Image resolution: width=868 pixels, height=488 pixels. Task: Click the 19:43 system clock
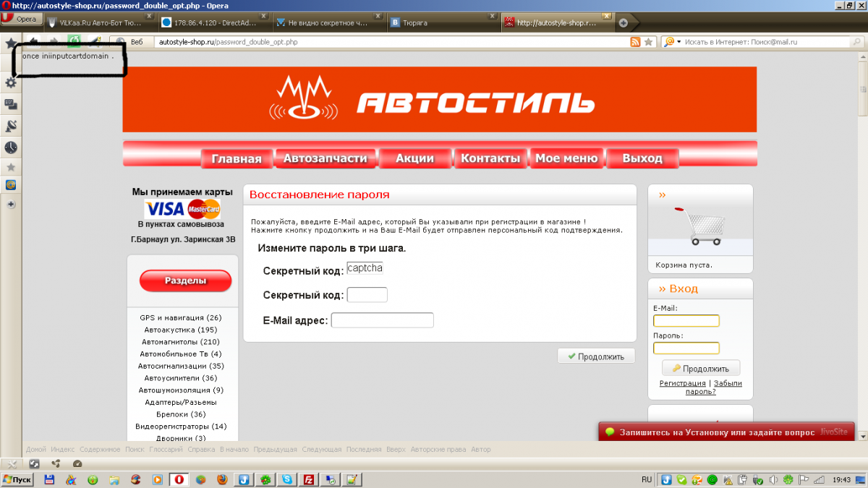[x=841, y=479]
